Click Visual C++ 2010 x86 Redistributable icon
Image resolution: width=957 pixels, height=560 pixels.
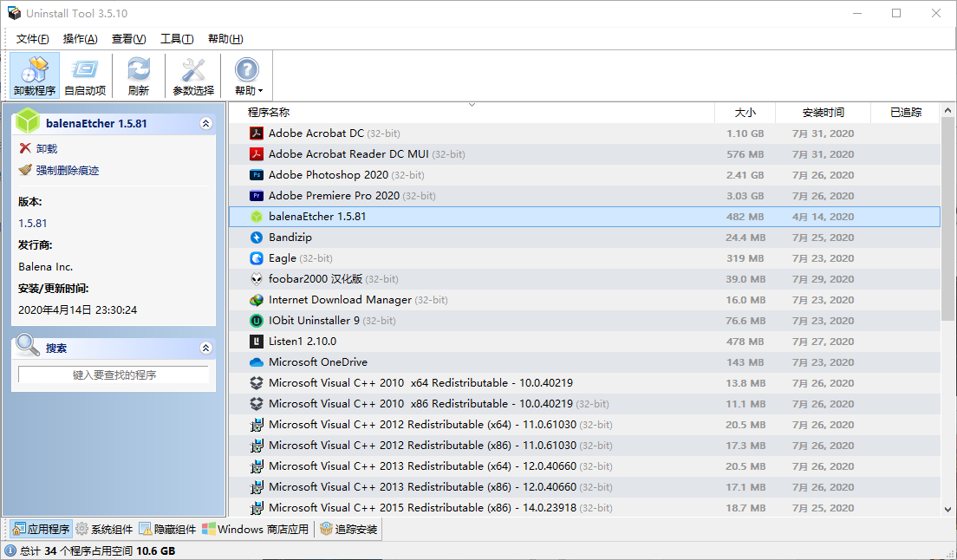point(257,404)
